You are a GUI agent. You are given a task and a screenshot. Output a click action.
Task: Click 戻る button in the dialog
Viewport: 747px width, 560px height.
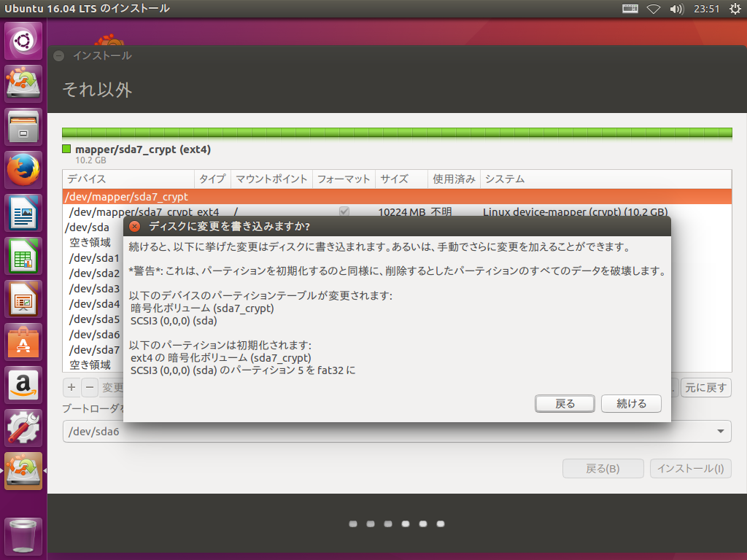coord(565,404)
